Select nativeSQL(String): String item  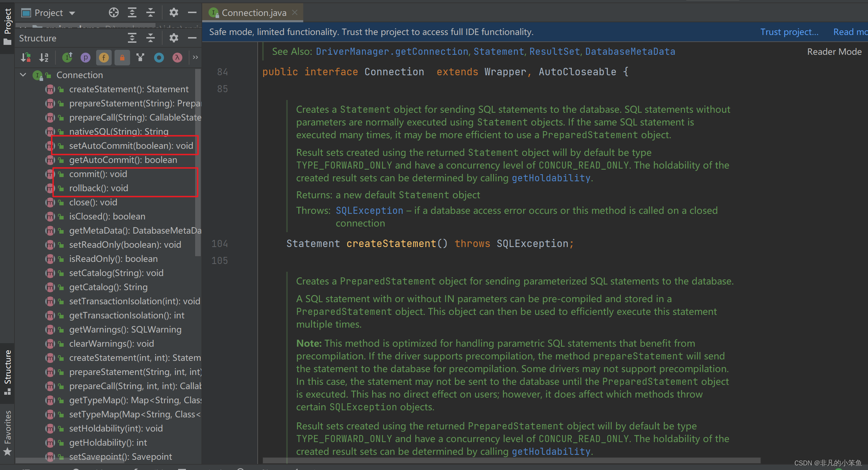119,131
